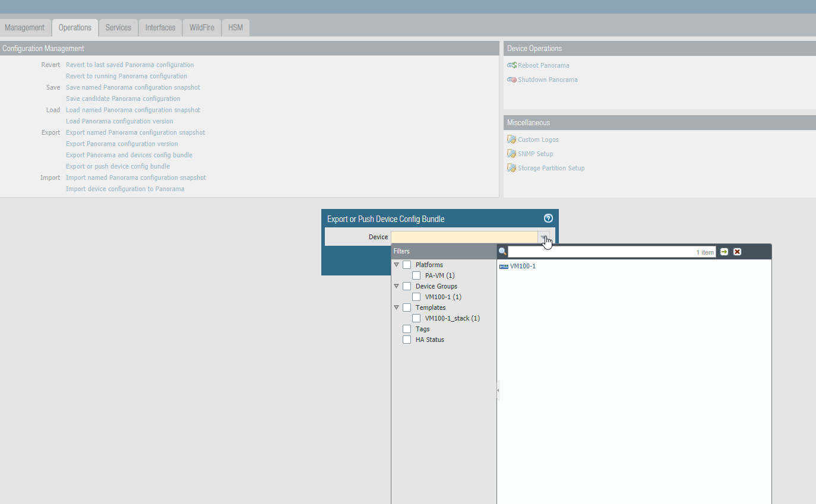Click the HA Status filter label

point(430,340)
